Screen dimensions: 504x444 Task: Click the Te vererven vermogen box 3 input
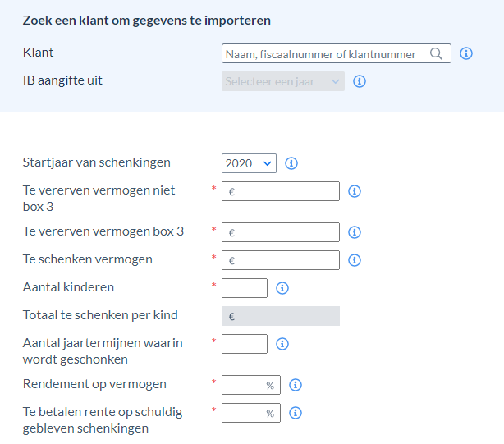coord(280,232)
